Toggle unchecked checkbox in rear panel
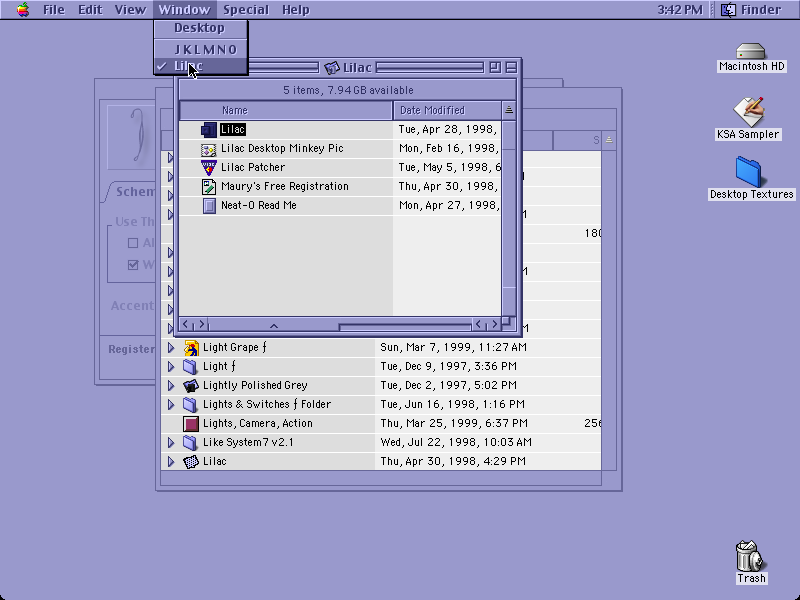 (x=133, y=243)
